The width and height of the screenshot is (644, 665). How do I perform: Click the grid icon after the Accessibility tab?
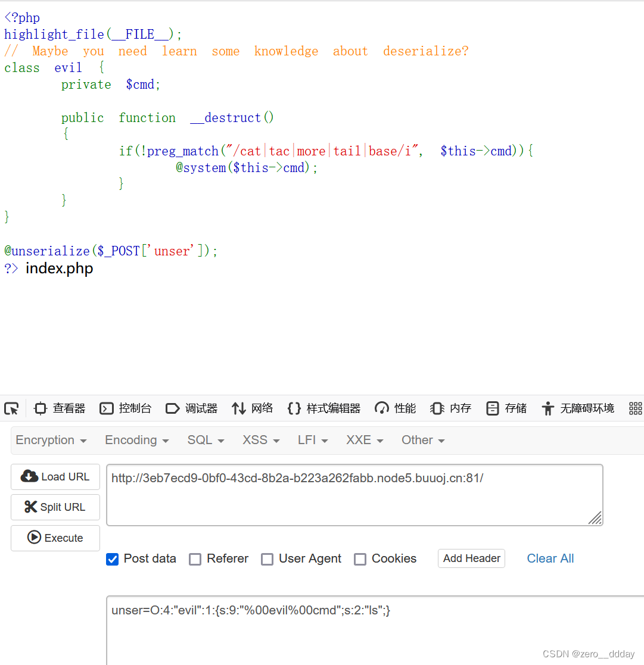(x=635, y=408)
